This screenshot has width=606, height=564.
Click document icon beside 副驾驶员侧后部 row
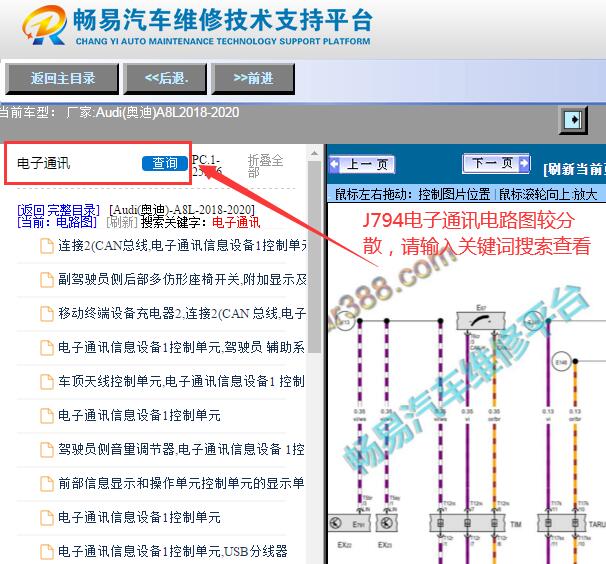click(x=47, y=280)
